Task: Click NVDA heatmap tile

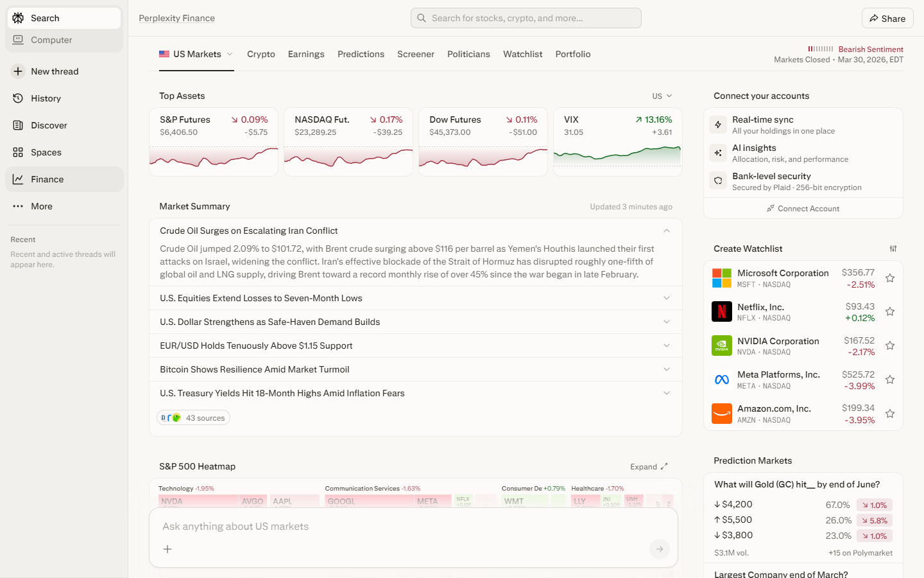Action: click(198, 501)
